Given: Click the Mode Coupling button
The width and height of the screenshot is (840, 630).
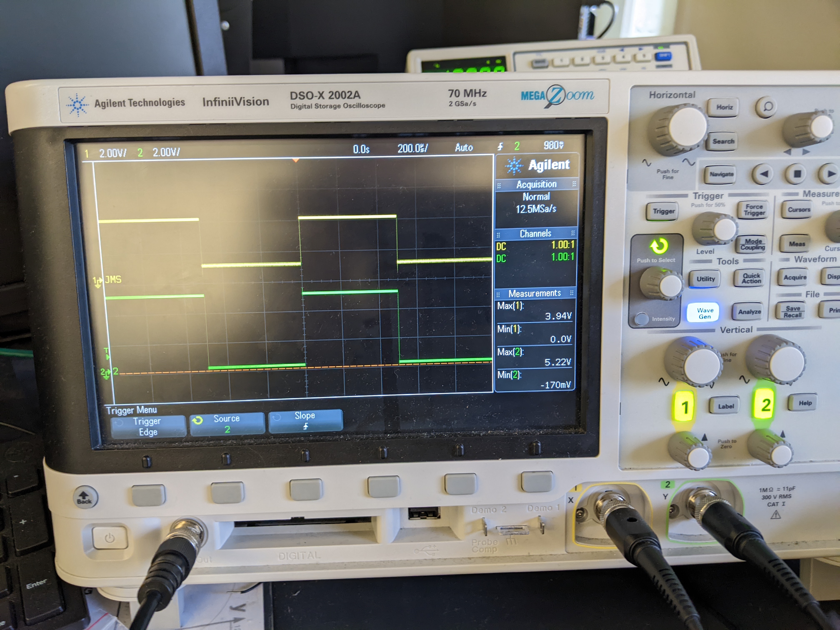Looking at the screenshot, I should [x=752, y=244].
